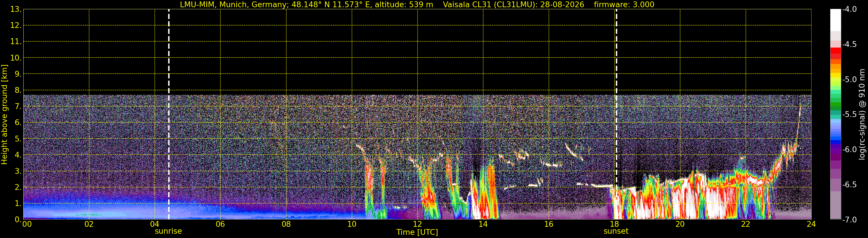Click the white top of the colorbar
The width and height of the screenshot is (868, 238).
point(835,20)
